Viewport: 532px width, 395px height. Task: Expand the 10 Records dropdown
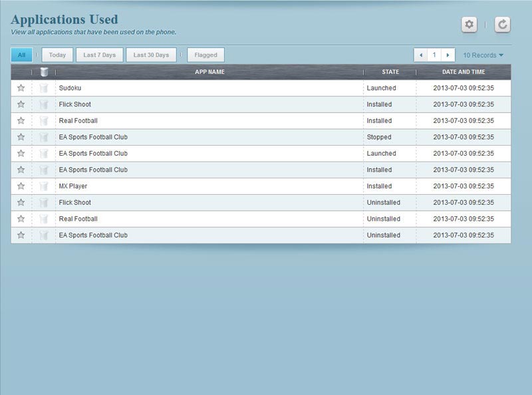click(483, 55)
